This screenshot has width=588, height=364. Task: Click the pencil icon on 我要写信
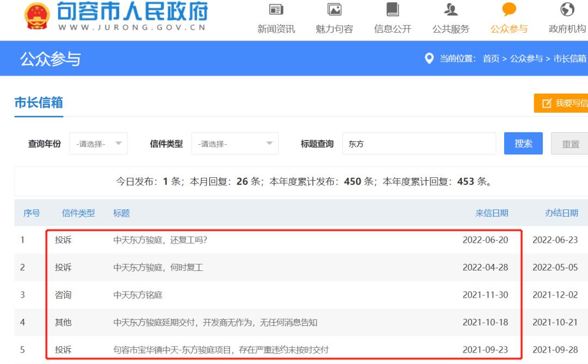546,103
